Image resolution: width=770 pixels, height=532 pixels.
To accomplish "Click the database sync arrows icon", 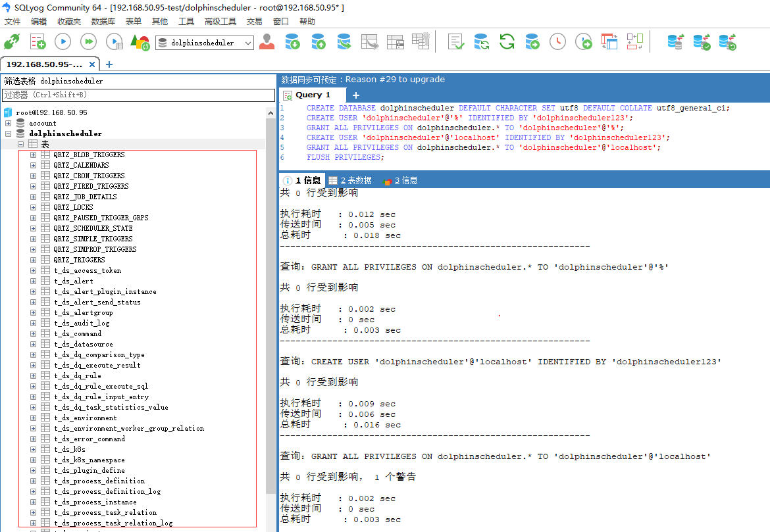I will [676, 41].
